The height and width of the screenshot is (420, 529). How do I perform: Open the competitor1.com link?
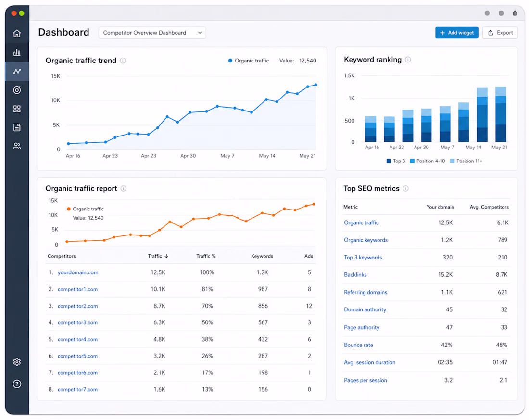click(x=77, y=289)
